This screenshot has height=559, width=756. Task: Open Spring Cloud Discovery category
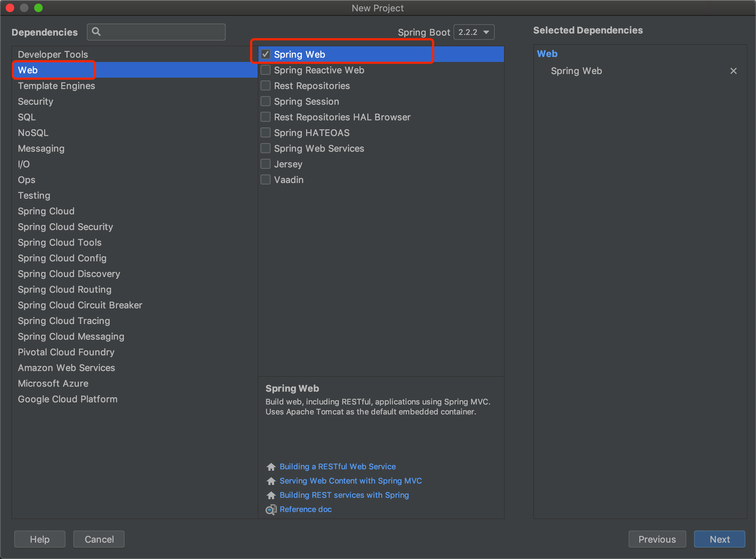coord(135,273)
